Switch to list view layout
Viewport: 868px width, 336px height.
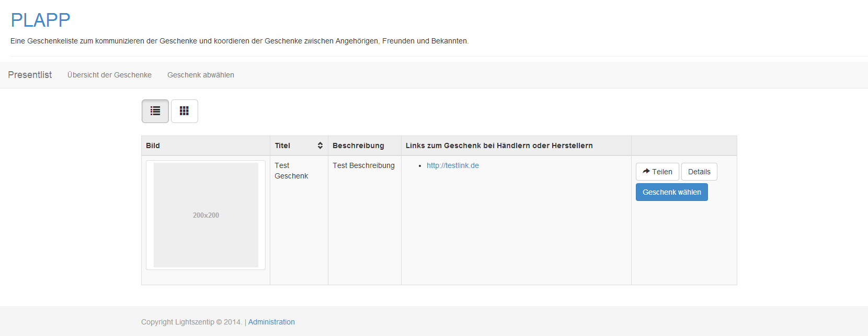coord(155,111)
